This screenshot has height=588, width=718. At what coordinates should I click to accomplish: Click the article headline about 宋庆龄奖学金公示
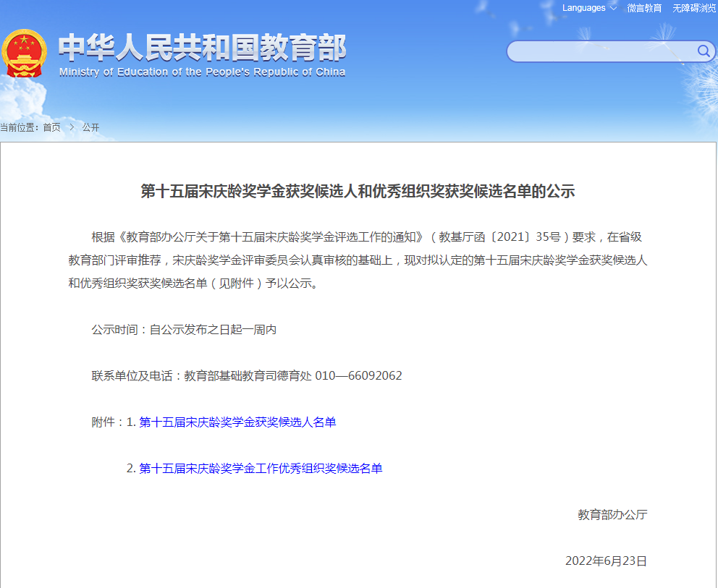pyautogui.click(x=358, y=192)
